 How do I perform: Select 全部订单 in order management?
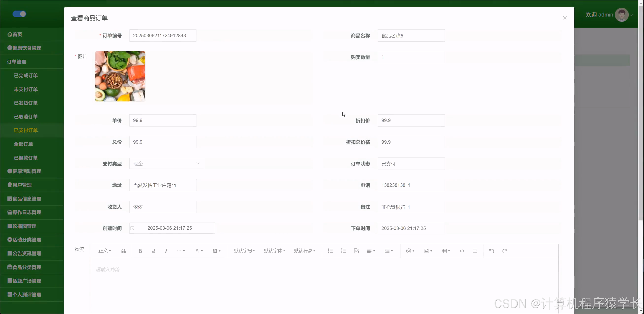click(23, 144)
